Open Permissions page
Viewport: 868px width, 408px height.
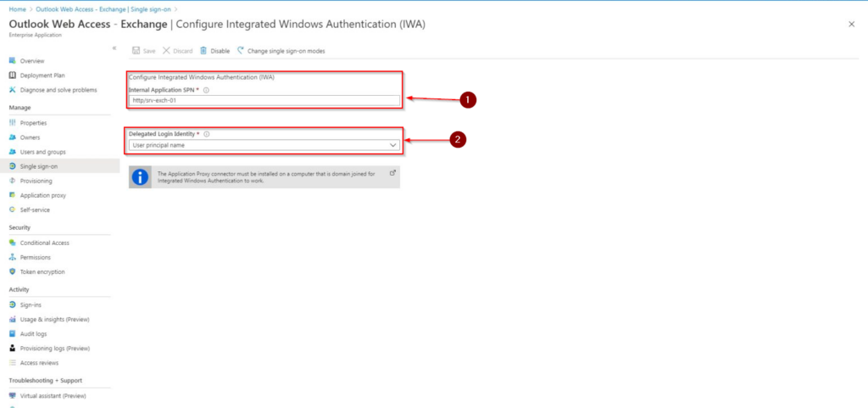tap(36, 257)
